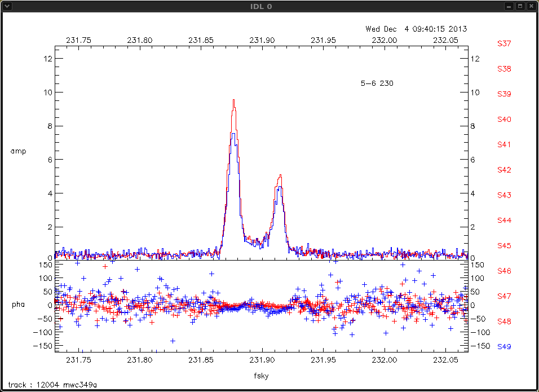Click the 'amp' axis label
539x392 pixels.
pos(18,151)
